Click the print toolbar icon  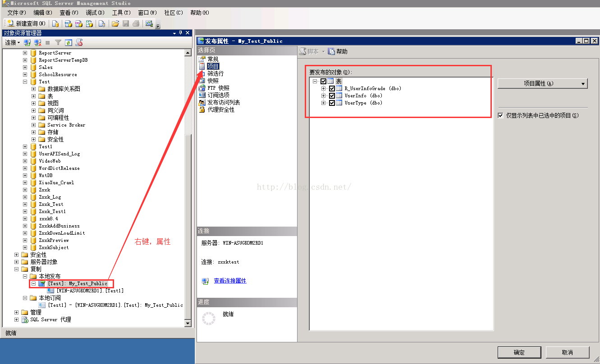point(136,23)
